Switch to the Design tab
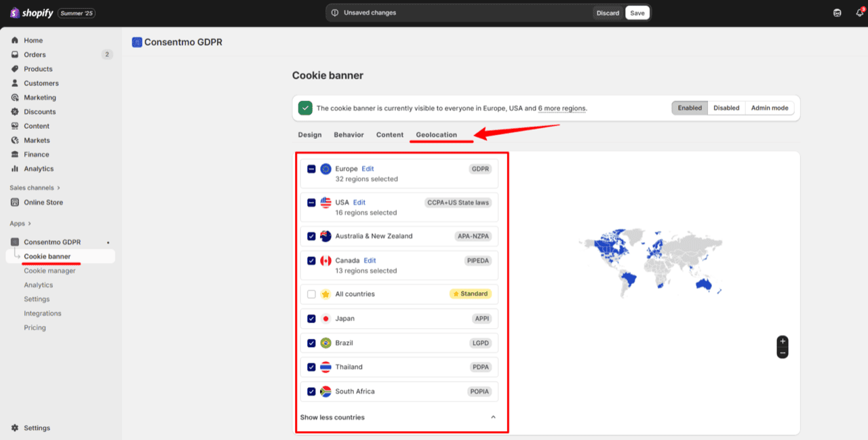868x440 pixels. [310, 135]
